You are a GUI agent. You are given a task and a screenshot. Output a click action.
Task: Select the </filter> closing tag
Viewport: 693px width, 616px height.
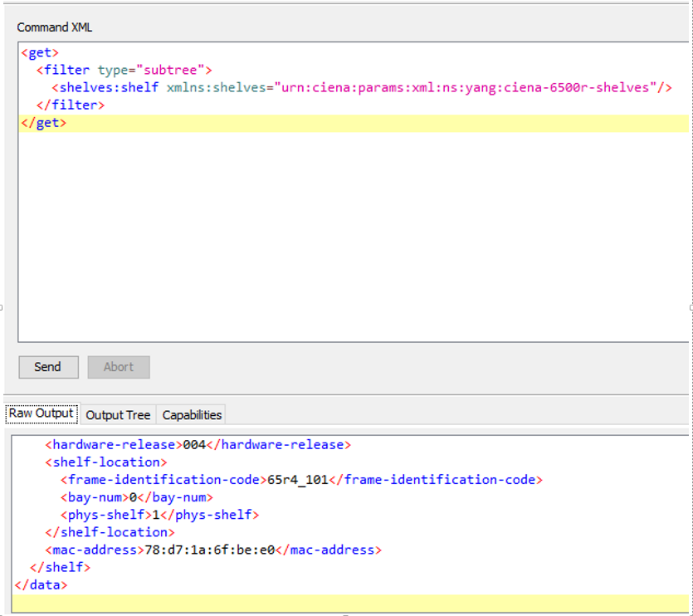pyautogui.click(x=71, y=105)
